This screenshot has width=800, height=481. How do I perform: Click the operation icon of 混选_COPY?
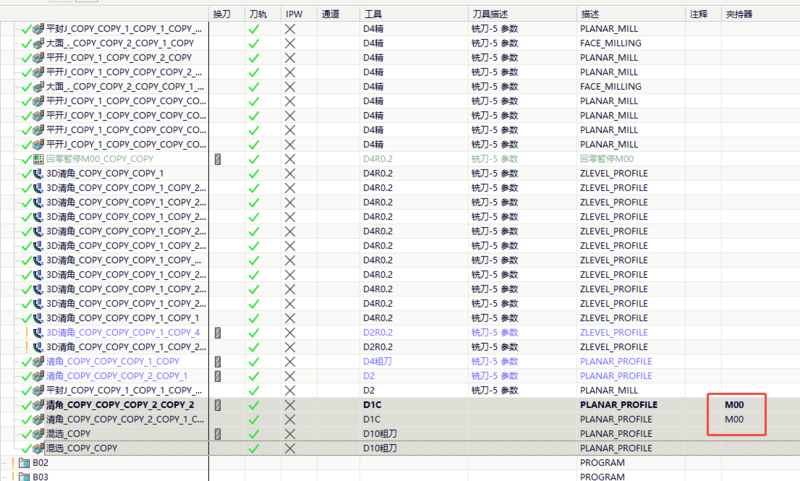point(38,434)
